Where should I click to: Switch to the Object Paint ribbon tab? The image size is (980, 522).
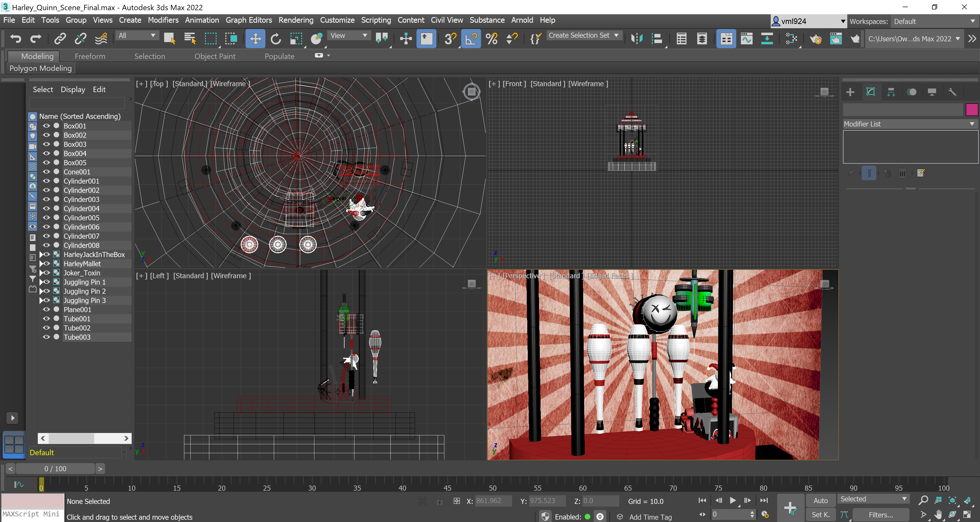[215, 56]
